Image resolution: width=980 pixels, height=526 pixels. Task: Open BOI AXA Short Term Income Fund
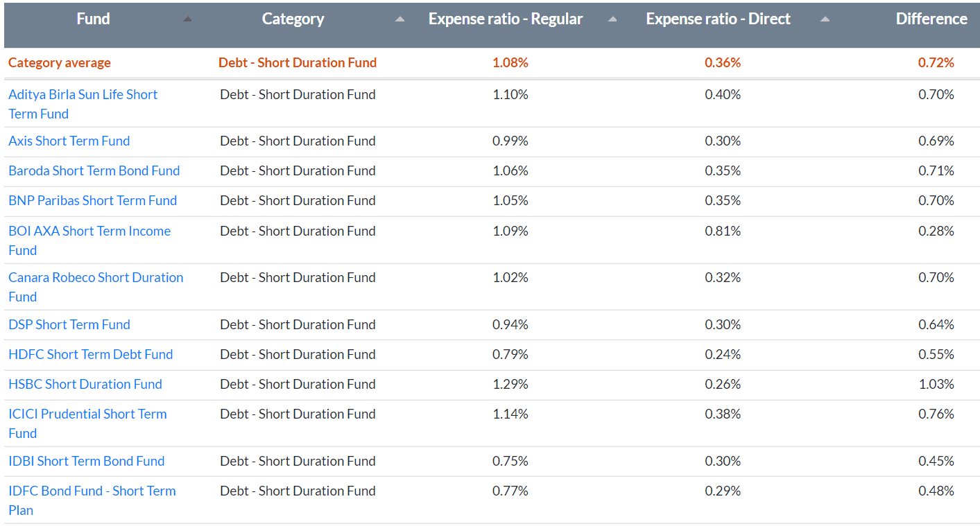tap(89, 240)
